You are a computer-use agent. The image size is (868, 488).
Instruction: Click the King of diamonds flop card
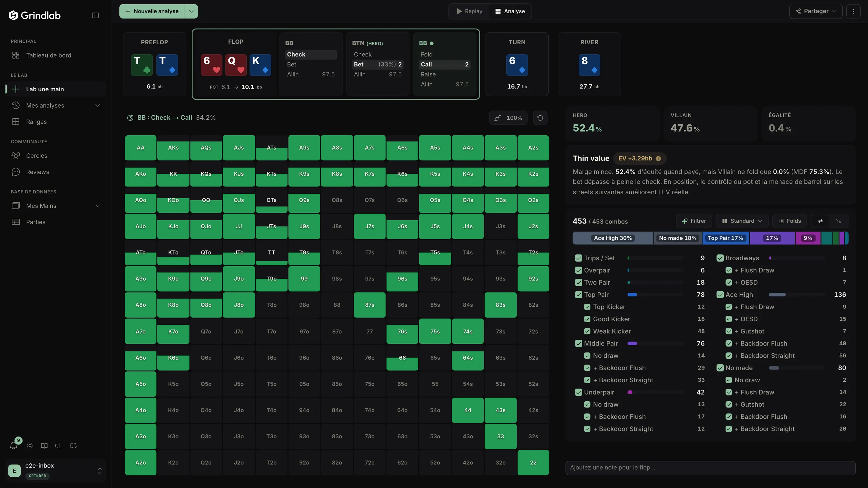click(x=260, y=65)
